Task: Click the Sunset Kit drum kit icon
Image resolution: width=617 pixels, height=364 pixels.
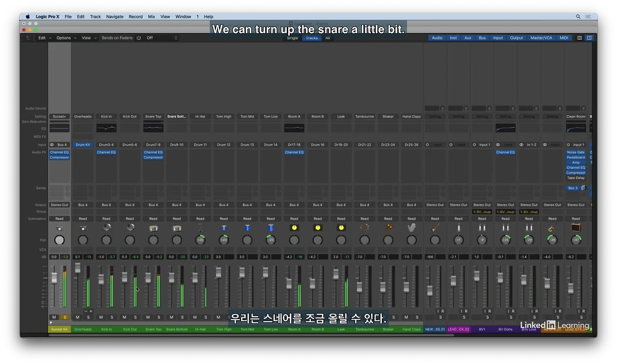Action: [59, 228]
